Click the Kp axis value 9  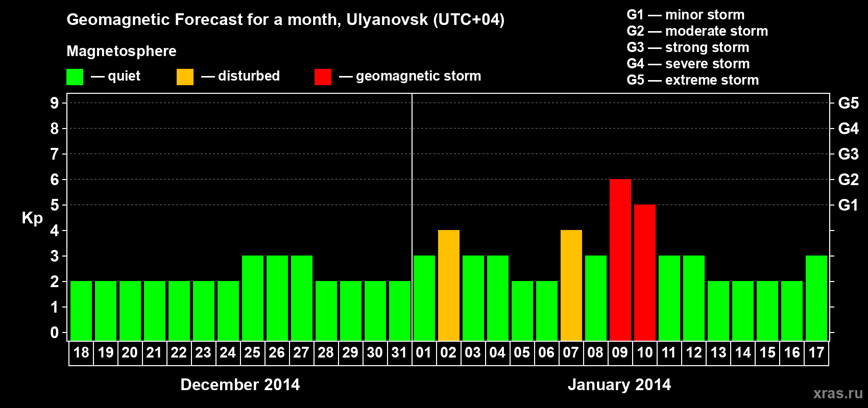pyautogui.click(x=55, y=103)
